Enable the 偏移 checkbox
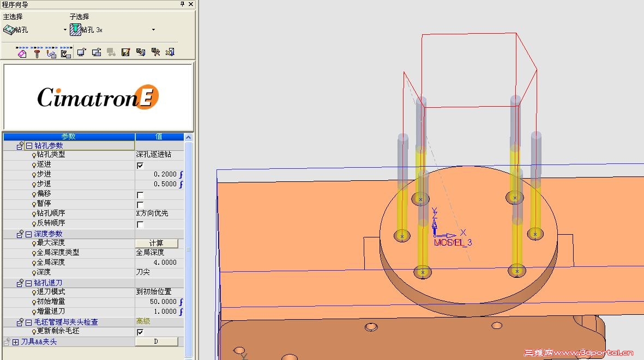644x360 pixels. tap(140, 195)
